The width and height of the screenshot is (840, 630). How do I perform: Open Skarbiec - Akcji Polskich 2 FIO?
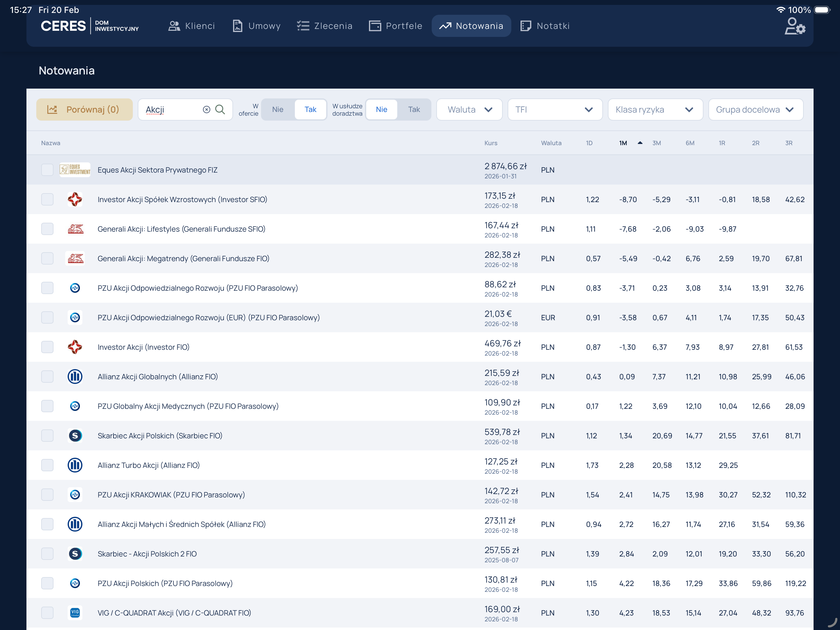click(147, 554)
